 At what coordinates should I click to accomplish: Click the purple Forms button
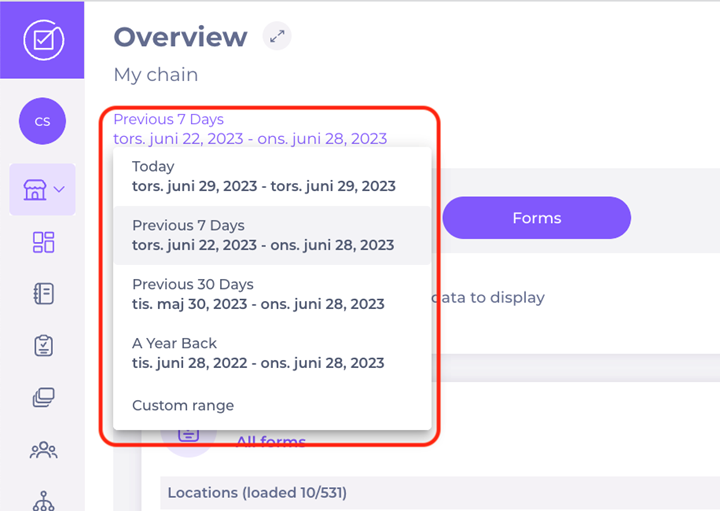[x=536, y=218]
